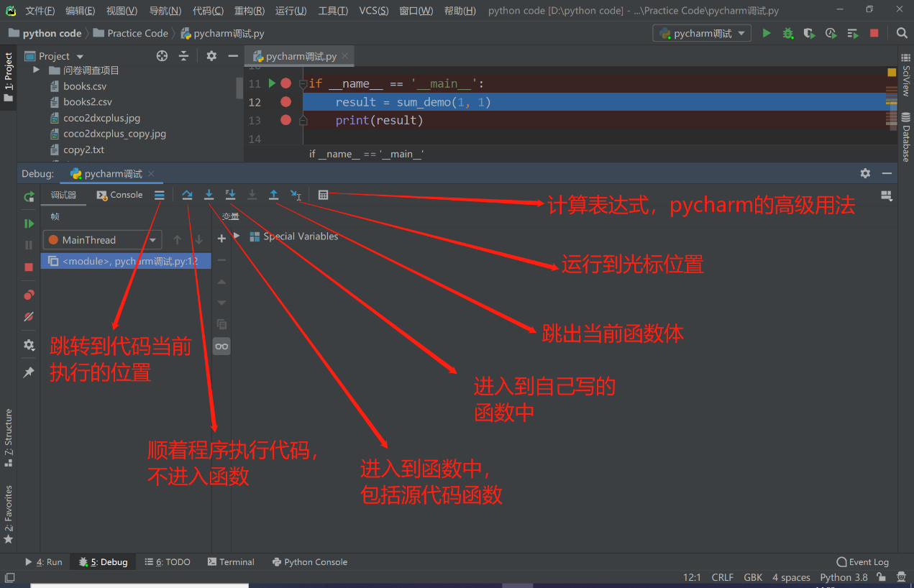Click the Step Into My Code icon
914x588 pixels.
(231, 195)
